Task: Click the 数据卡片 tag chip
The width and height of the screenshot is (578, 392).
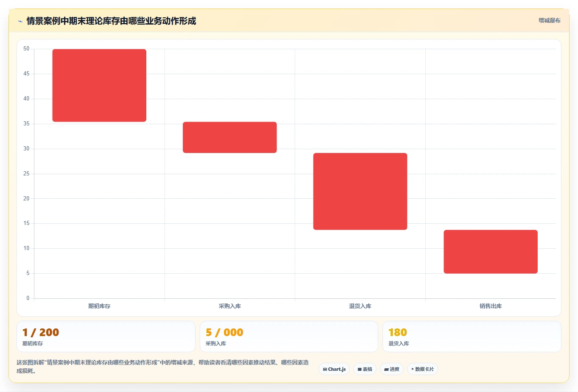Action: 422,369
